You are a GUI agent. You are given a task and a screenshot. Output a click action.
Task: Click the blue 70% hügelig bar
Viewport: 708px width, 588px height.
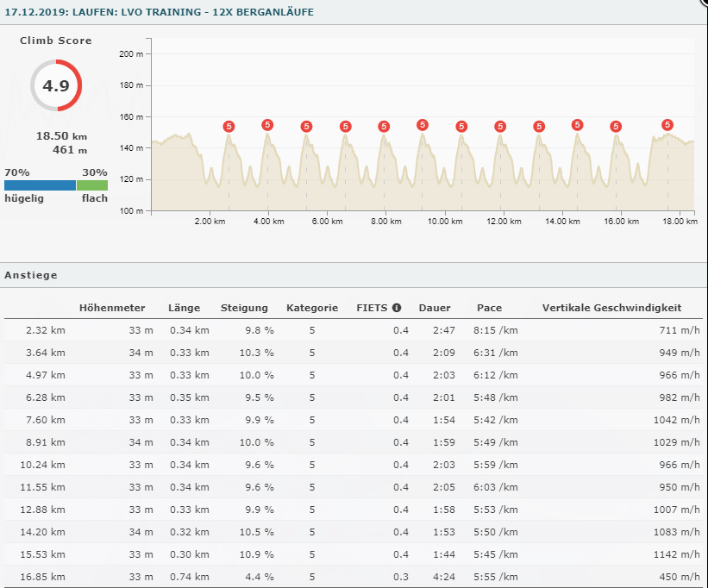(40, 185)
